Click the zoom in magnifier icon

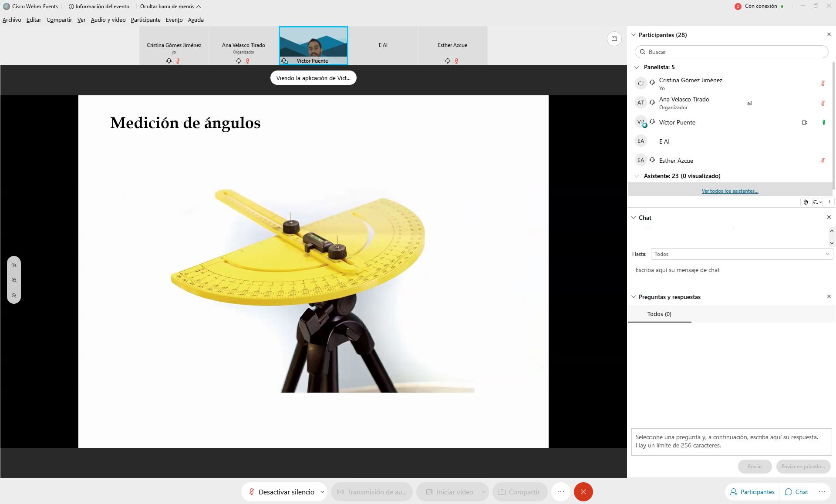[14, 280]
